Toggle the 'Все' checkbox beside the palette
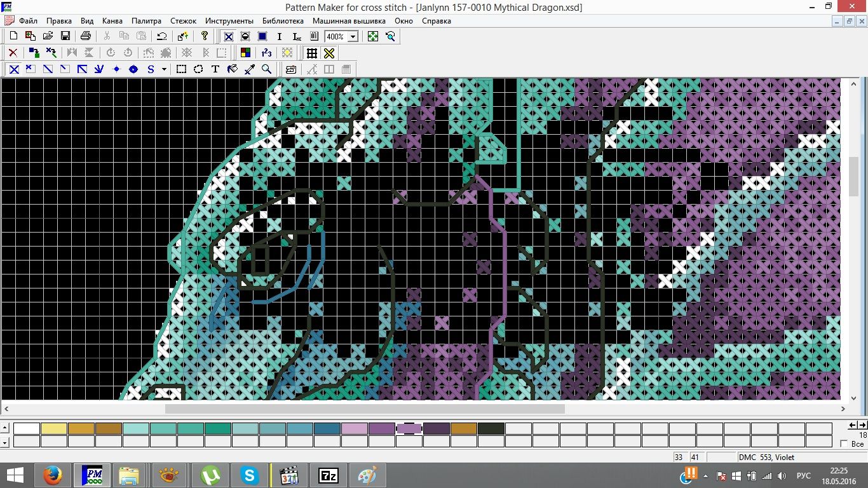Screen dimensions: 868x488 point(844,444)
